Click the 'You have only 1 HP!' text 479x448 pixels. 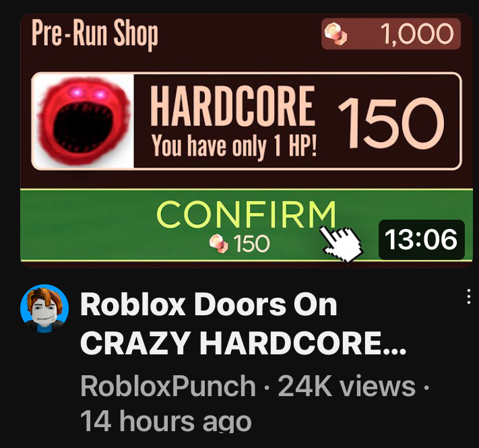coord(234,146)
